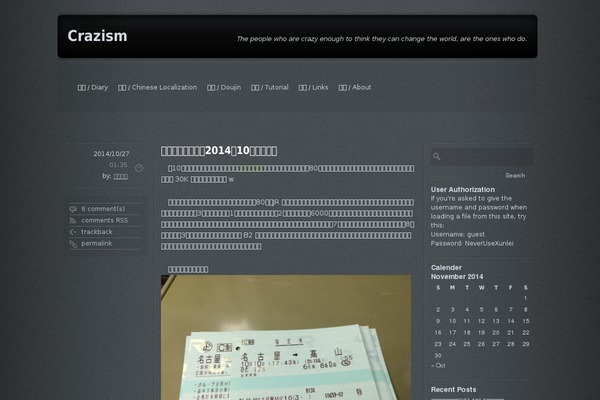Click the RSS feed icon
600x400 pixels.
[x=73, y=220]
